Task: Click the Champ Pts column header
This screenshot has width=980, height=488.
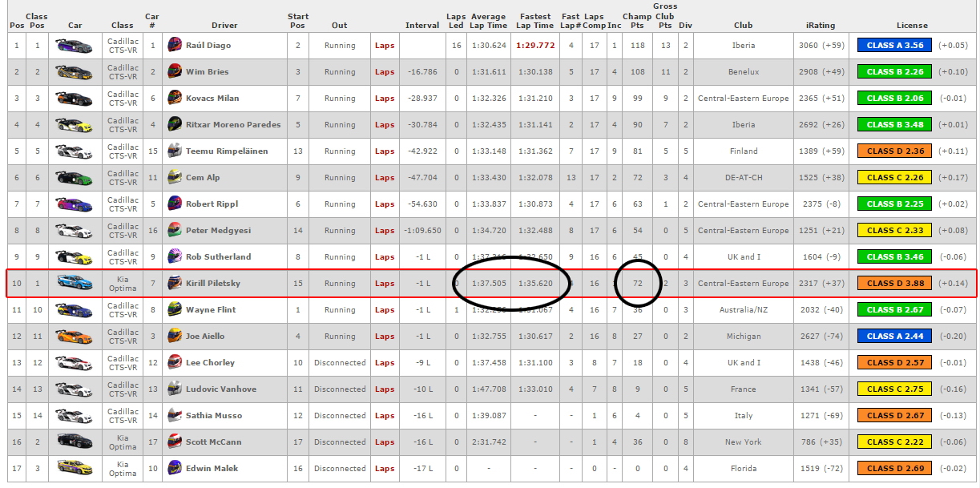Action: click(637, 21)
